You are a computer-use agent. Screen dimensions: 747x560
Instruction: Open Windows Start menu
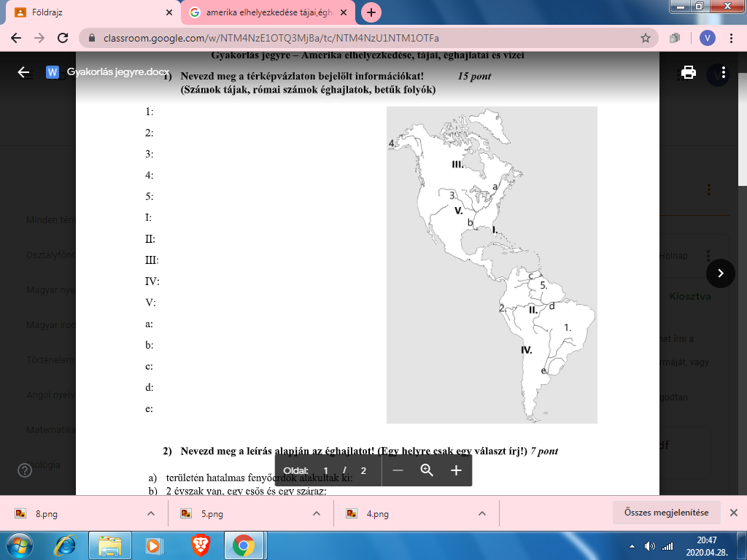coord(20,545)
